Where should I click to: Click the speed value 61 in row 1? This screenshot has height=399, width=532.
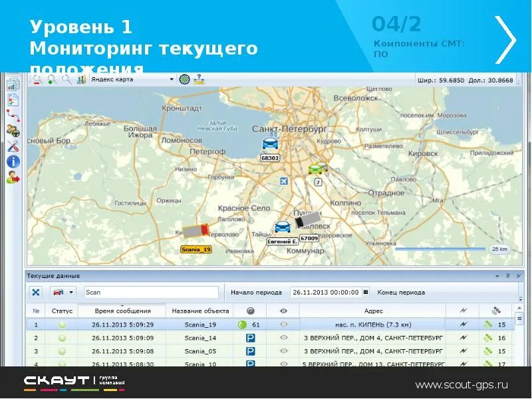[x=256, y=325]
